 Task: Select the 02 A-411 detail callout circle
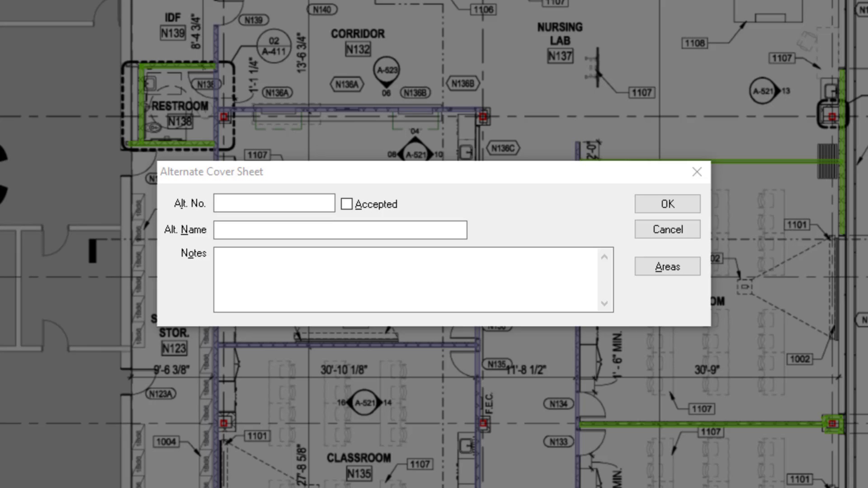274,47
